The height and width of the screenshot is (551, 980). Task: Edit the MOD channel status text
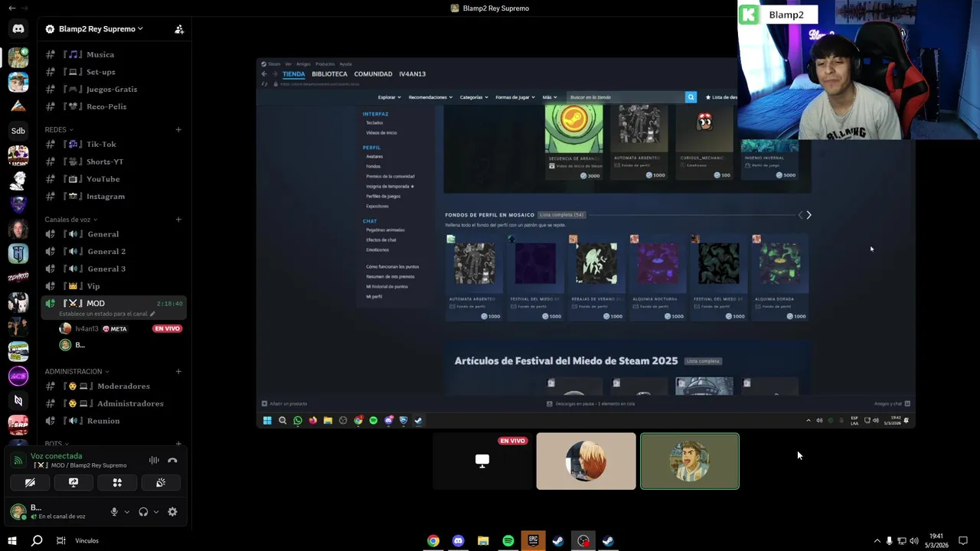point(107,314)
